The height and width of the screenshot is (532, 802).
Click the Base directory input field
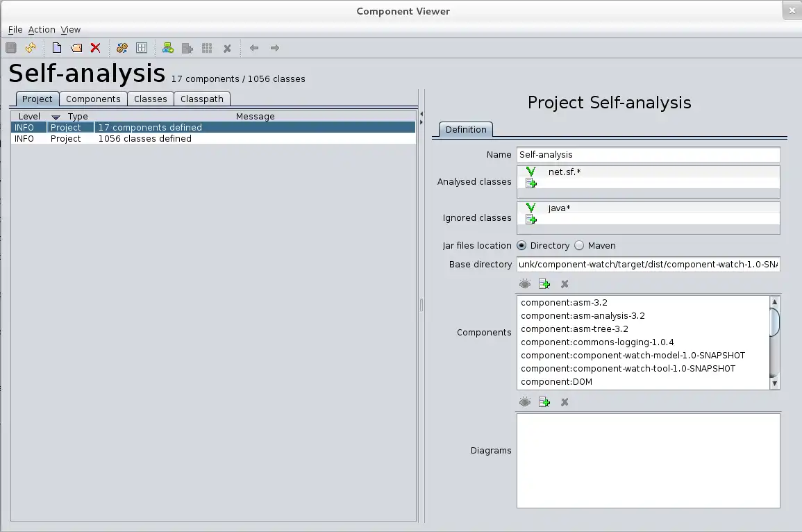pyautogui.click(x=648, y=265)
